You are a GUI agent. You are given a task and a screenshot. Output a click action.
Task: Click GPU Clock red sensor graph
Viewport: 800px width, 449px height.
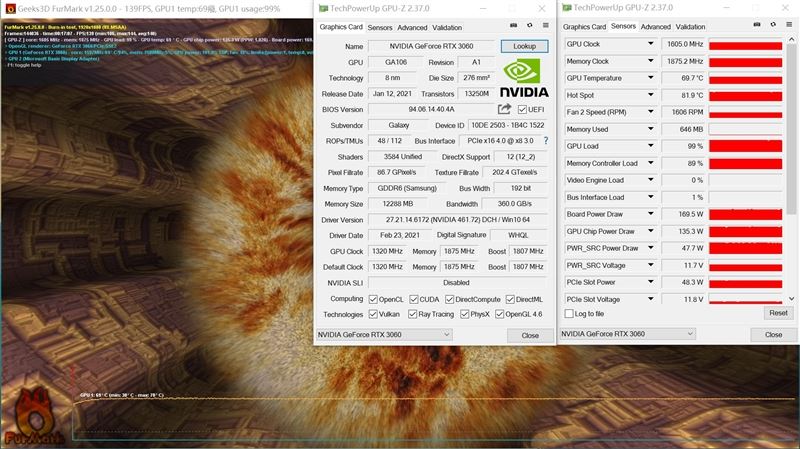[745, 45]
